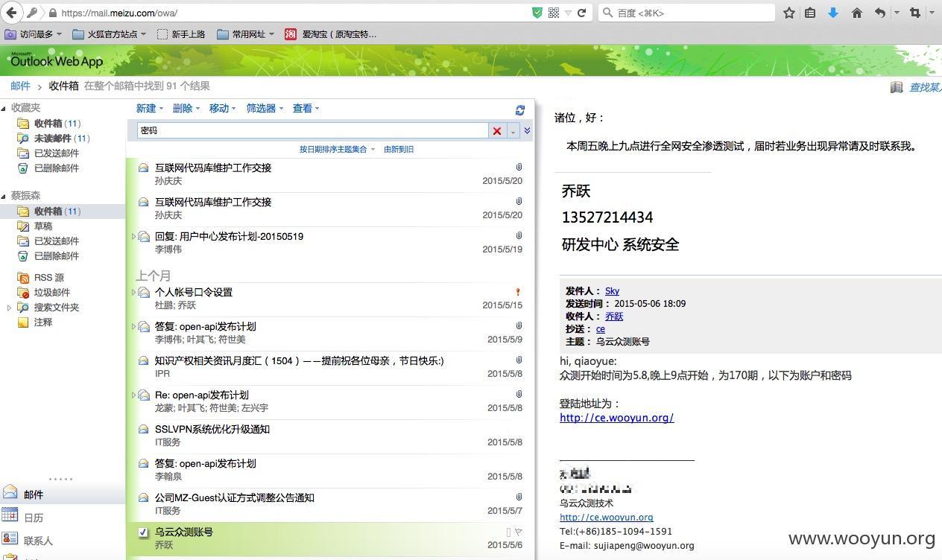Viewport: 942px width, 560px height.
Task: Click the flag icon on 乌云众测账号 message
Action: [518, 532]
